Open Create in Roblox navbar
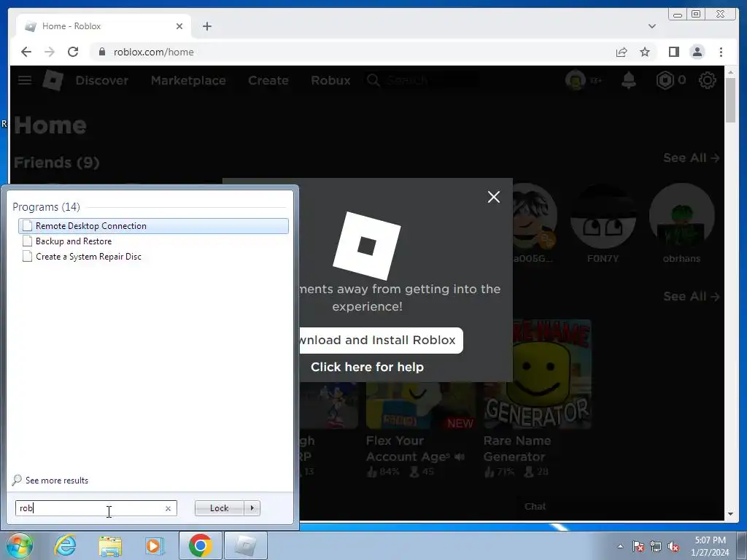The width and height of the screenshot is (747, 560). 268,80
